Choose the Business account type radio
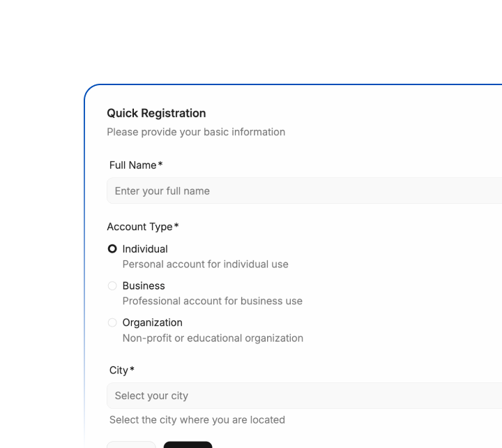The height and width of the screenshot is (448, 502). coord(112,286)
